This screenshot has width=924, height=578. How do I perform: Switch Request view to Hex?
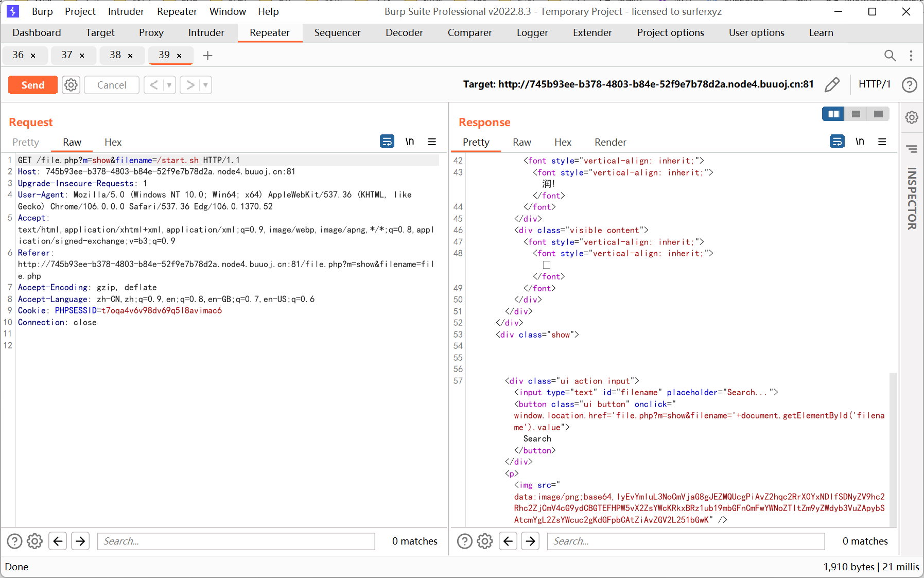[x=113, y=142]
